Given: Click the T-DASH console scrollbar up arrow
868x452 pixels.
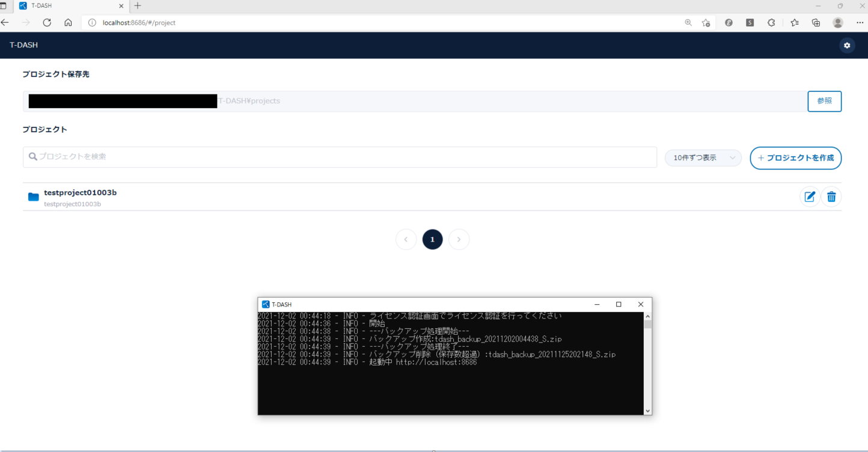Looking at the screenshot, I should 647,316.
